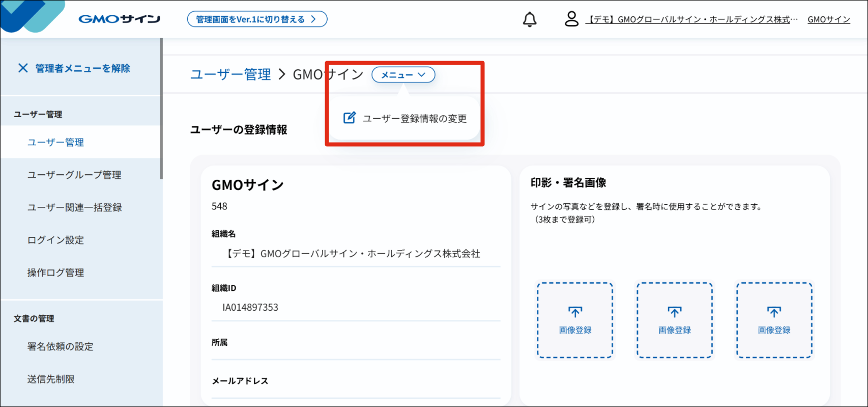
Task: Click the user account avatar icon
Action: click(572, 19)
